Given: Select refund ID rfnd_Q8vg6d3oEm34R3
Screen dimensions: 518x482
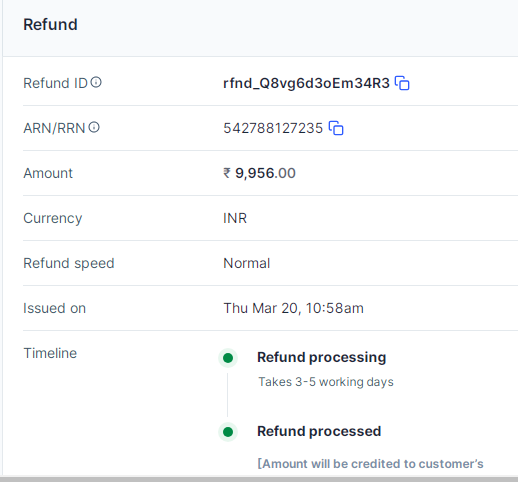Looking at the screenshot, I should (306, 83).
